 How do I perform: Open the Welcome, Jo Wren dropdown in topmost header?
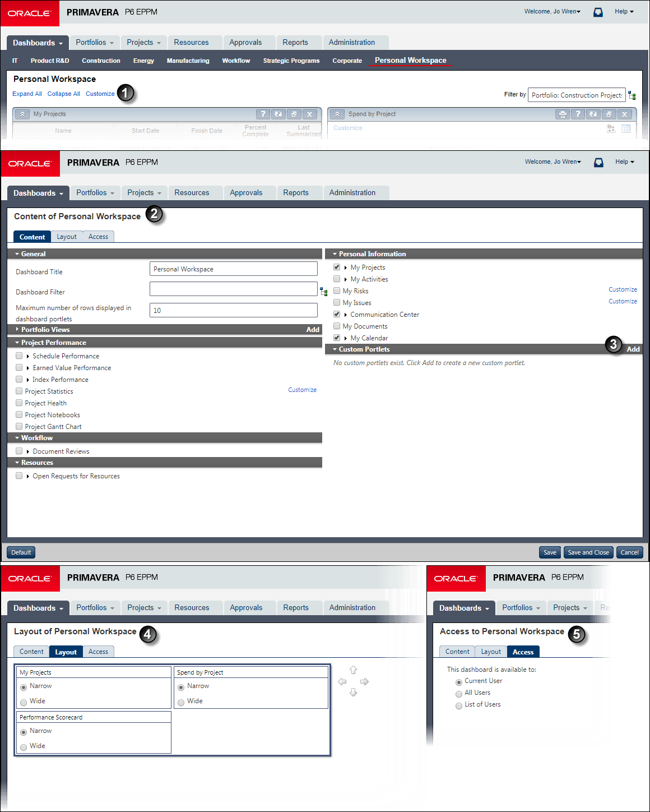pos(552,11)
